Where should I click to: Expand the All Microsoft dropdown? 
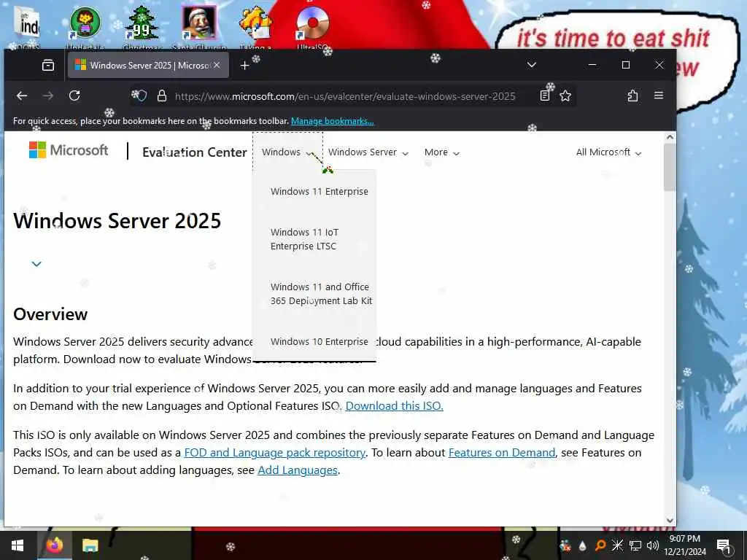click(608, 152)
